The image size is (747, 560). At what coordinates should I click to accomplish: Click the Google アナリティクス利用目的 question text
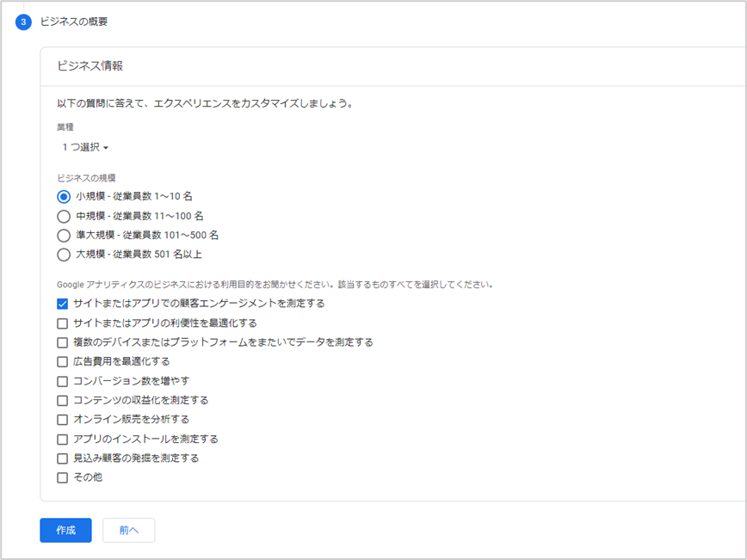point(275,285)
